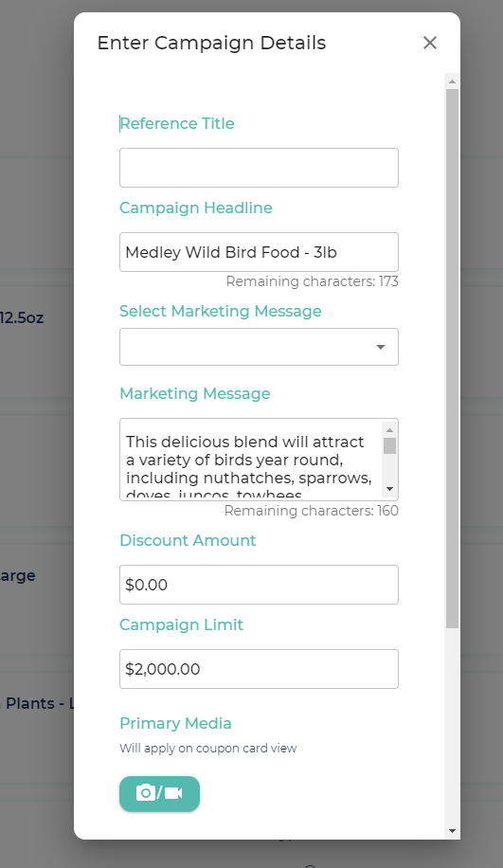Screen dimensions: 503x868
Task: Click the Marketing Message textarea scroll-down arrow
Action: point(389,489)
